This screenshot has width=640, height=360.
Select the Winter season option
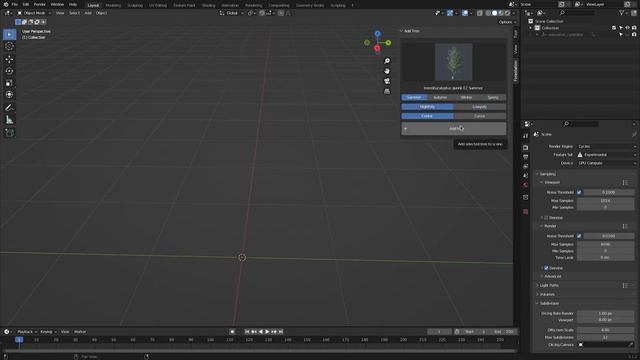pos(467,98)
